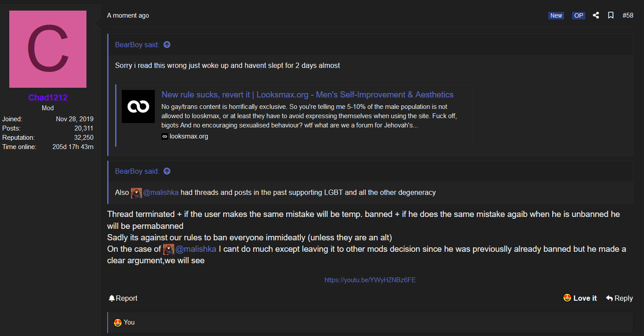Open the 'New rule sucks, revert it' thread link

307,95
